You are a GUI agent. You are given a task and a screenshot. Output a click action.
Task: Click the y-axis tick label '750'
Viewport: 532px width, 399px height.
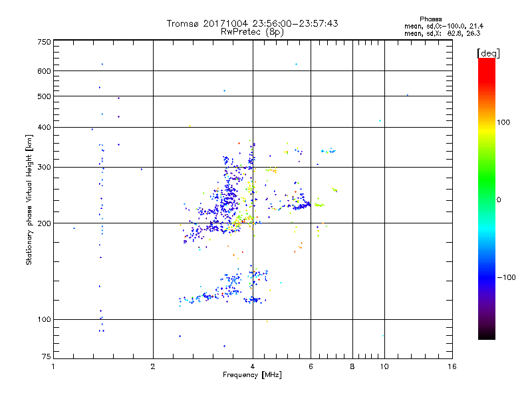coord(44,42)
